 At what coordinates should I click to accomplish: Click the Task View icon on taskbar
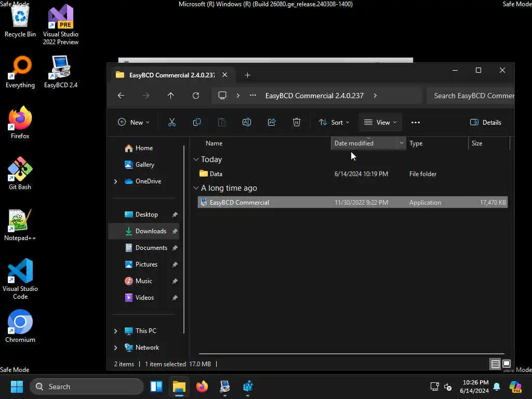point(156,387)
